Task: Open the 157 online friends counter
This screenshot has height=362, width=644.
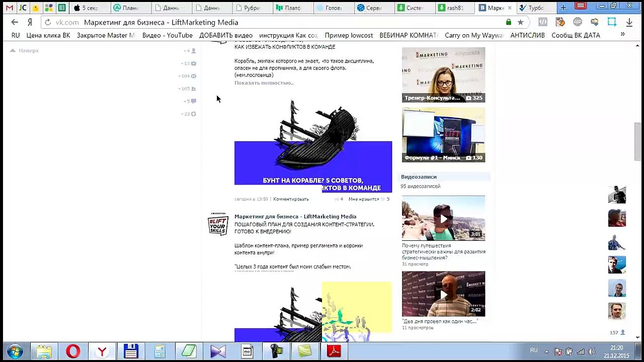Action: 617,332
